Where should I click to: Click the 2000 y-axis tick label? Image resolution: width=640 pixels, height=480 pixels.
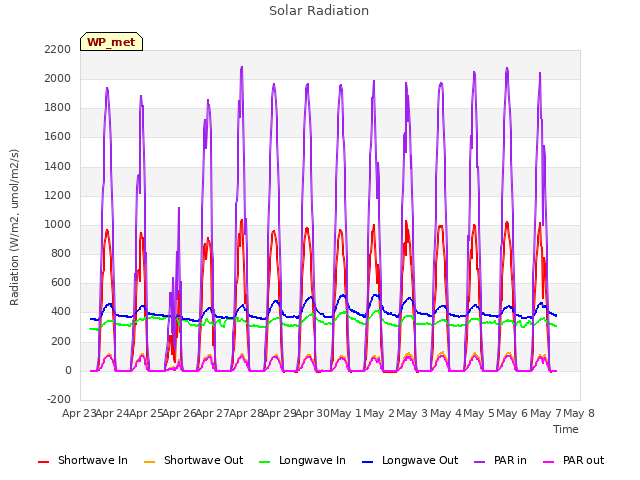tap(58, 78)
